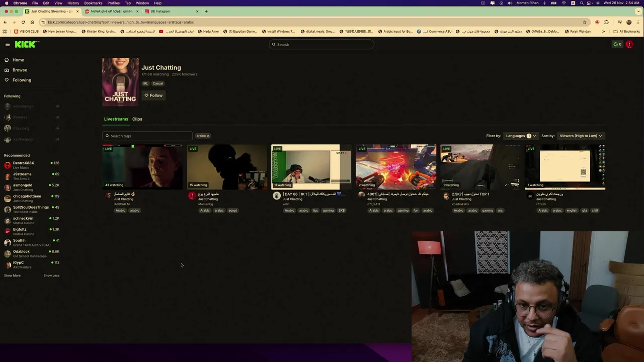Open the user profile avatar menu
644x362 pixels.
coord(629,44)
